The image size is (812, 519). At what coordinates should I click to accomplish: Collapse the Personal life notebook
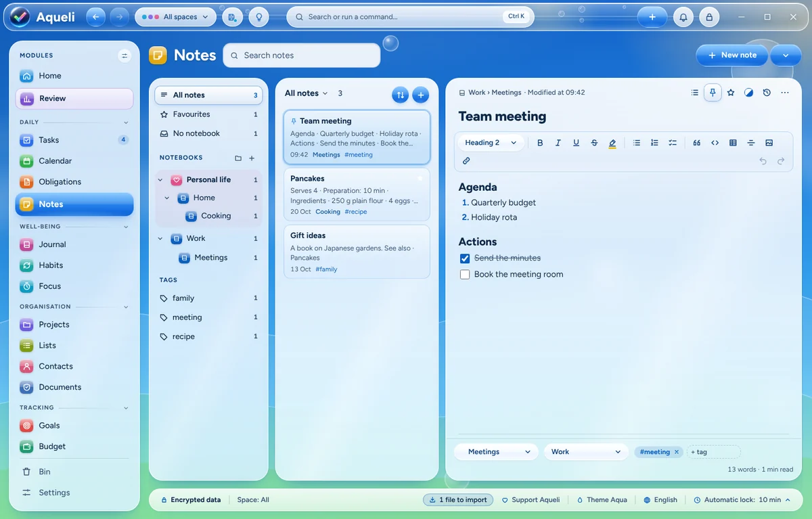click(160, 180)
